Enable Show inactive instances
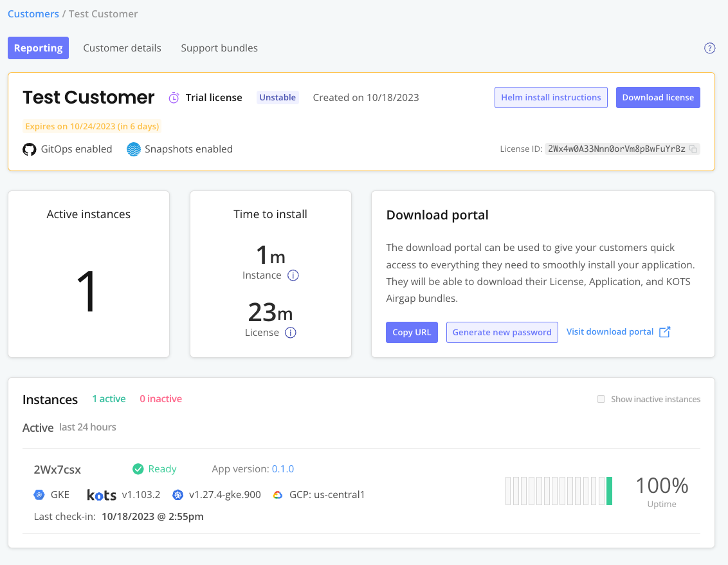 [601, 399]
